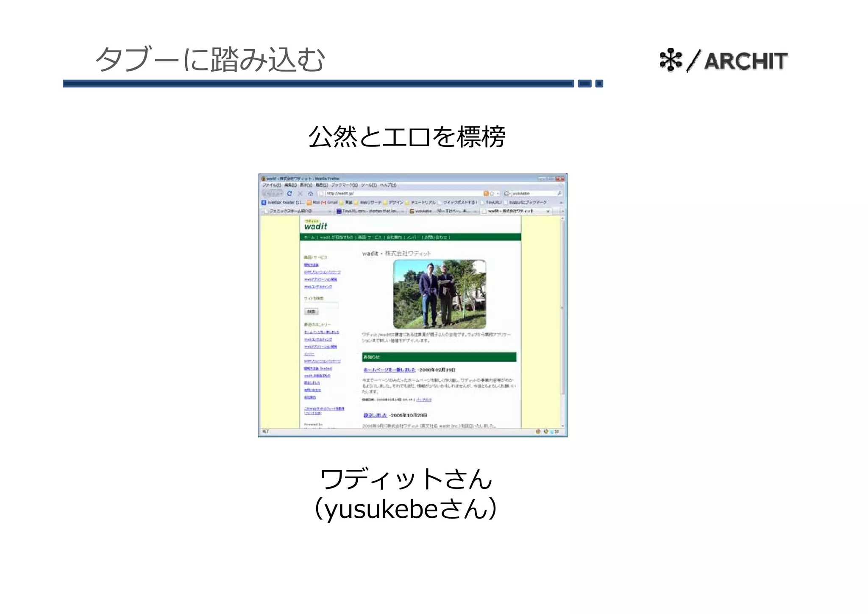Click the stop loading X button
The height and width of the screenshot is (614, 868).
300,193
